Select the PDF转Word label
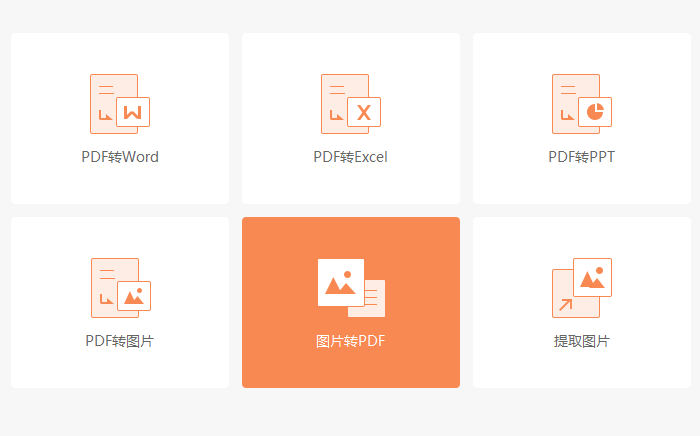Screen dimensions: 700x436 point(120,157)
